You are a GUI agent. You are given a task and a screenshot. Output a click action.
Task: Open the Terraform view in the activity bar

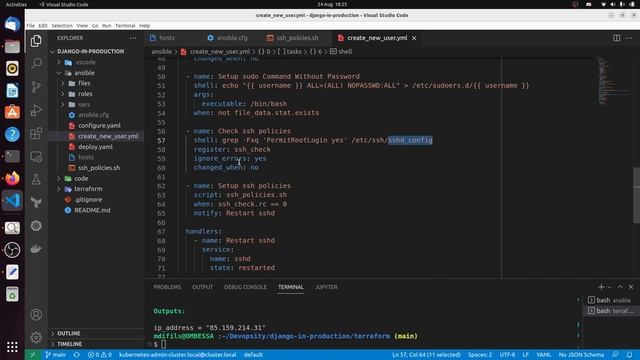[36, 203]
